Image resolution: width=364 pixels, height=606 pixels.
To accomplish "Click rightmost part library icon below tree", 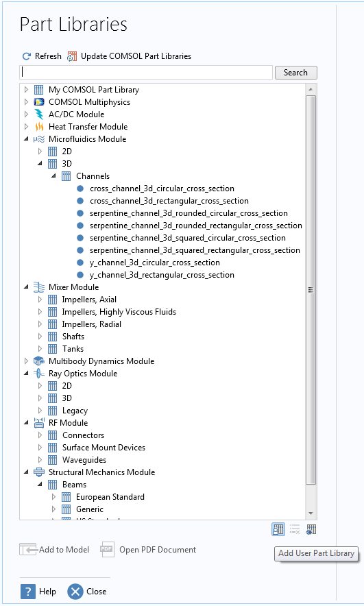I will click(x=311, y=529).
